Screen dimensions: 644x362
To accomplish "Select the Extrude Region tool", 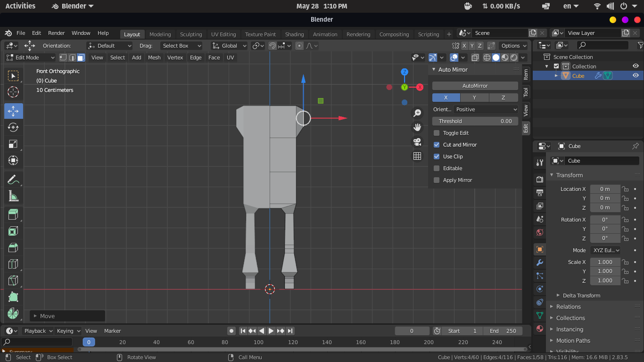I will pos(13,214).
